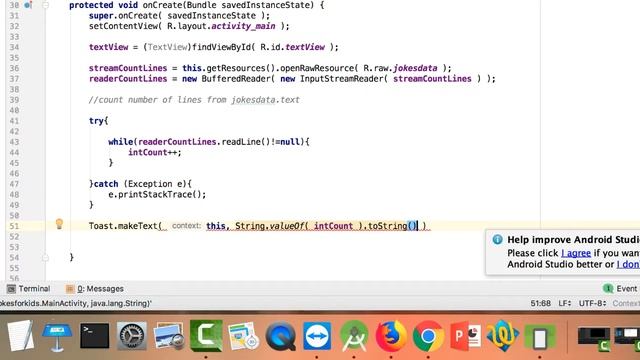Click the comment about counting lines

(x=194, y=100)
